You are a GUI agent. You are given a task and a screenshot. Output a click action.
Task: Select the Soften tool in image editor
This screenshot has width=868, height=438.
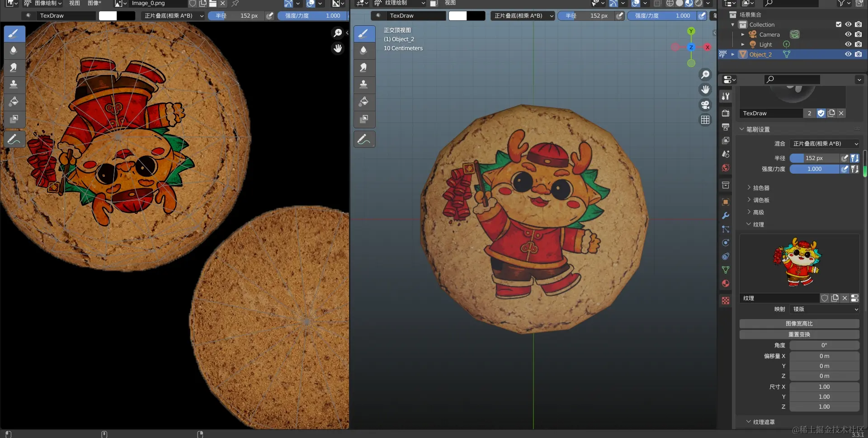tap(14, 50)
